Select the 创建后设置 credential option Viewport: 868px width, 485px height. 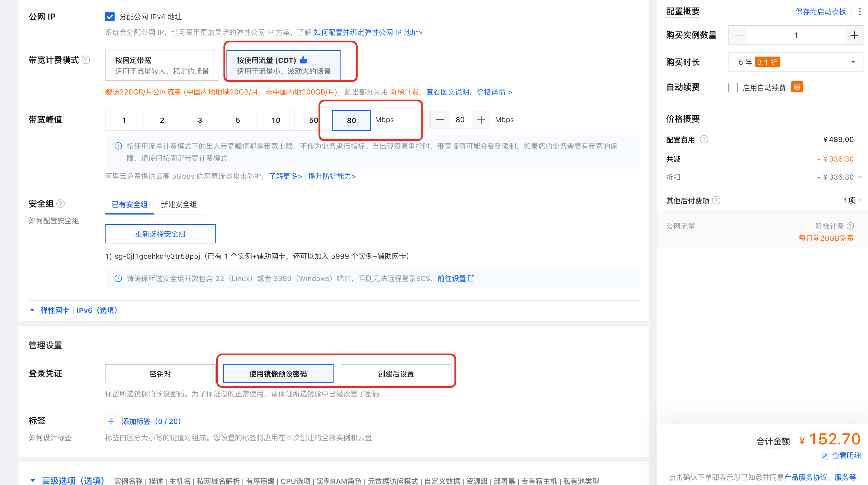point(396,373)
